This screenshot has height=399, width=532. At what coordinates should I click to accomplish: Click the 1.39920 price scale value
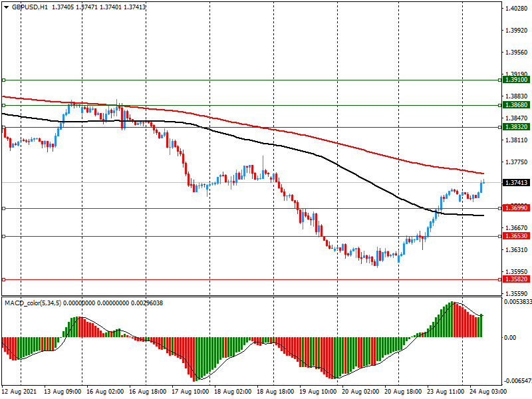[517, 30]
